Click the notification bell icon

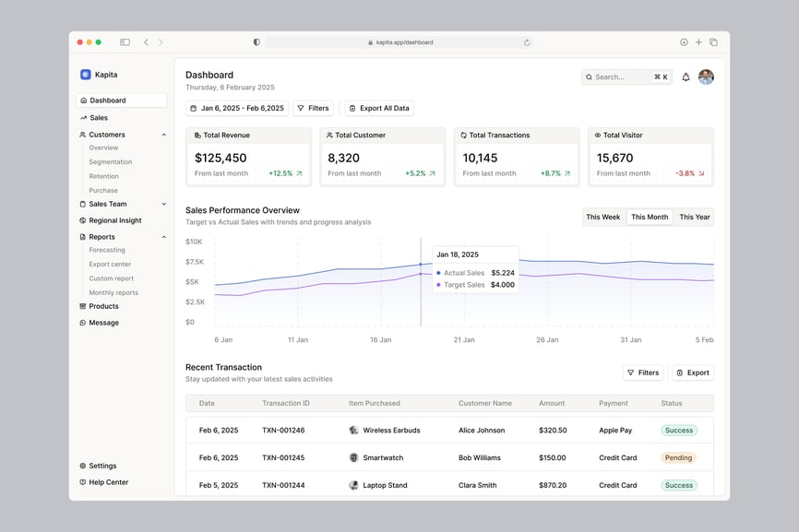click(686, 77)
